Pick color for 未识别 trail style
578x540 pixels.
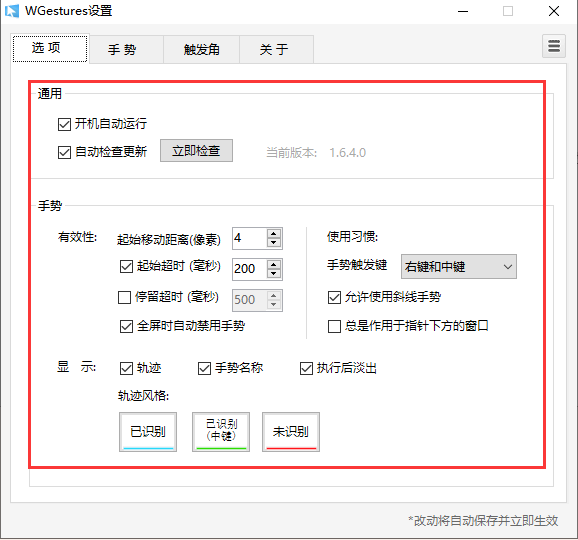[x=291, y=432]
